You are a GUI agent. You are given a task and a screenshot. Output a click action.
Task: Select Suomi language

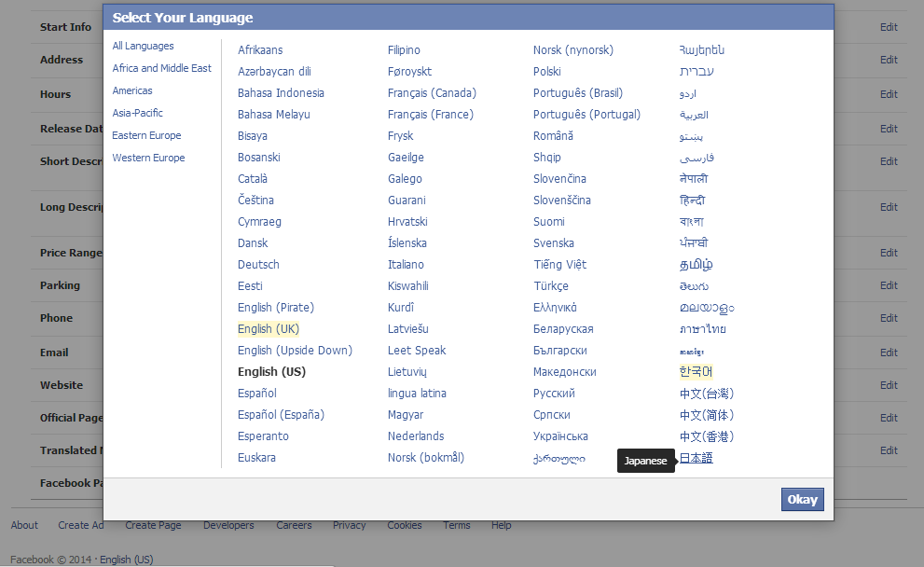click(548, 222)
